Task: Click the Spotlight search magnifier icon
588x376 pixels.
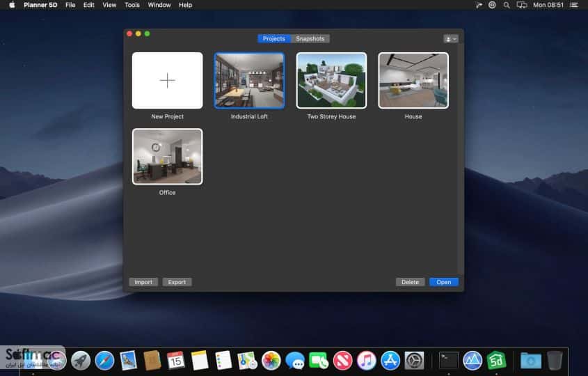Action: [x=507, y=5]
